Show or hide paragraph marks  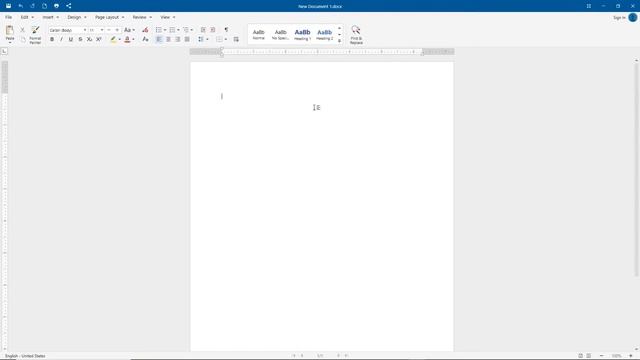(226, 30)
